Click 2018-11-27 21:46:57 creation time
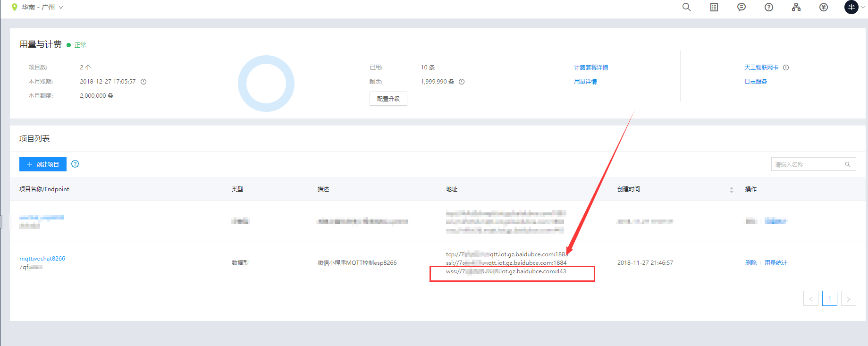This screenshot has height=346, width=868. (645, 263)
